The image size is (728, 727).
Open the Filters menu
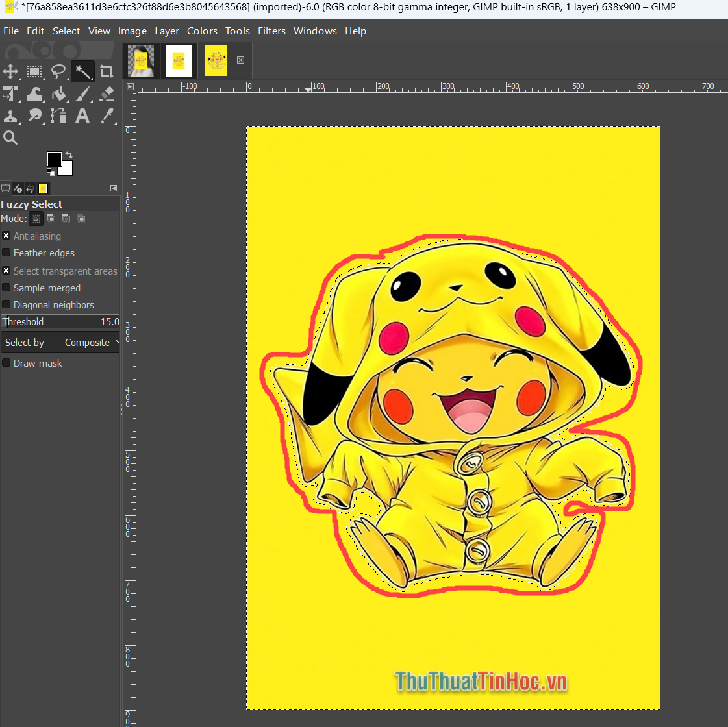tap(271, 31)
